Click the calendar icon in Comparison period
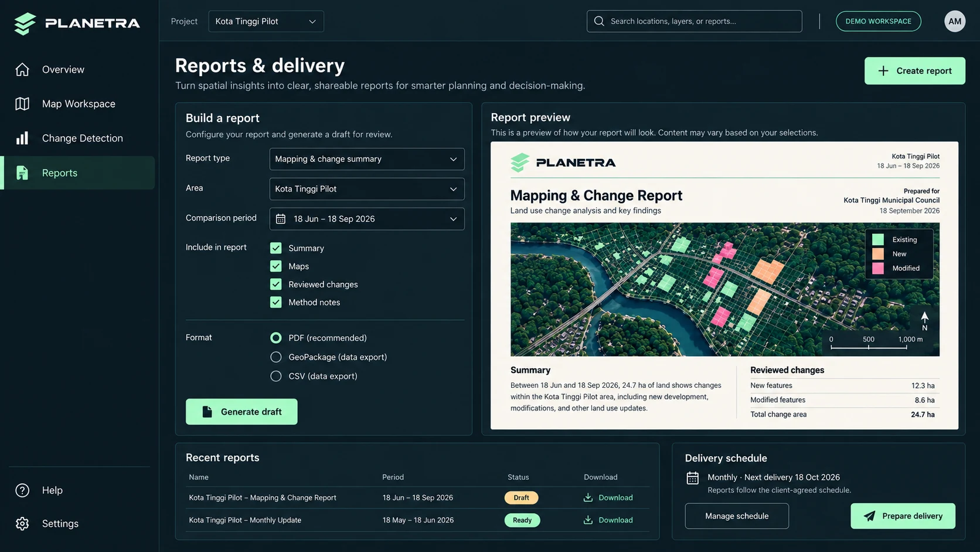This screenshot has height=552, width=980. click(281, 219)
